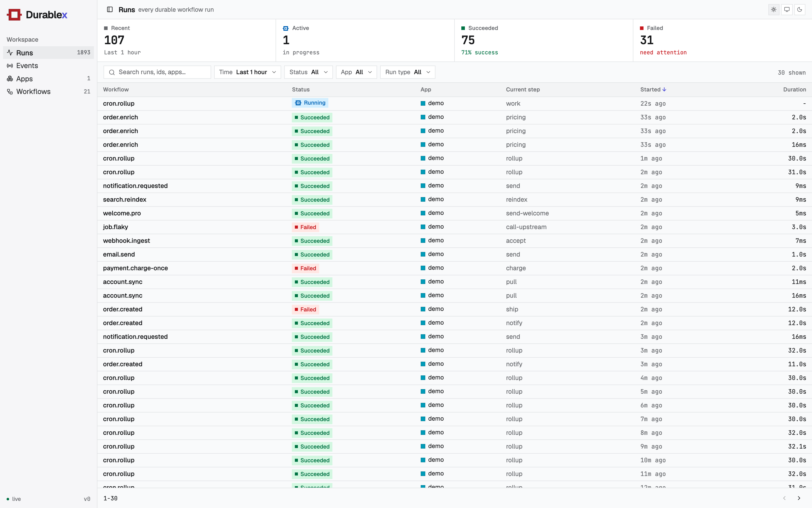This screenshot has height=508, width=812.
Task: Click the 22s ago started cell
Action: coord(653,103)
